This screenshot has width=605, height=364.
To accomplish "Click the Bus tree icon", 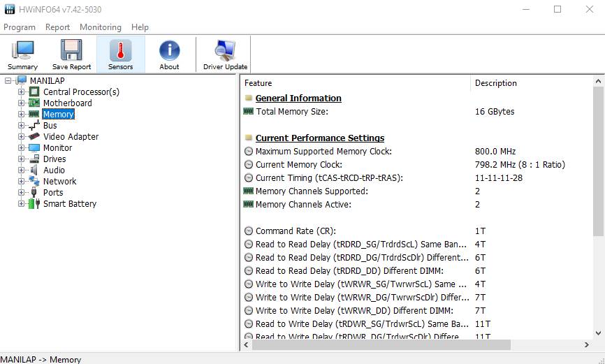I will pyautogui.click(x=34, y=125).
